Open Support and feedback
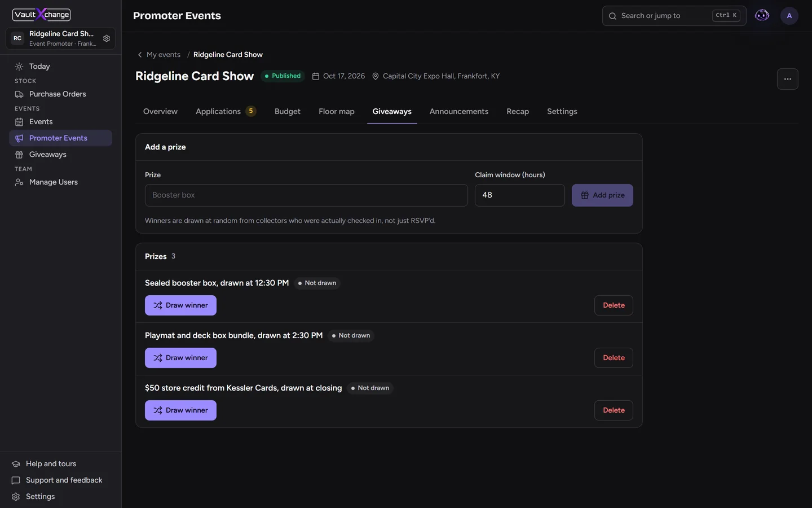 coord(60,480)
